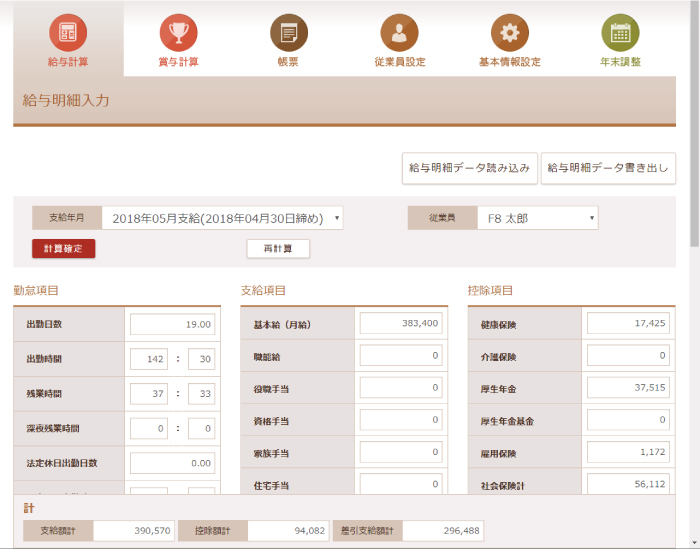Click the 厚生年金 amount field
This screenshot has width=700, height=549.
(x=628, y=388)
